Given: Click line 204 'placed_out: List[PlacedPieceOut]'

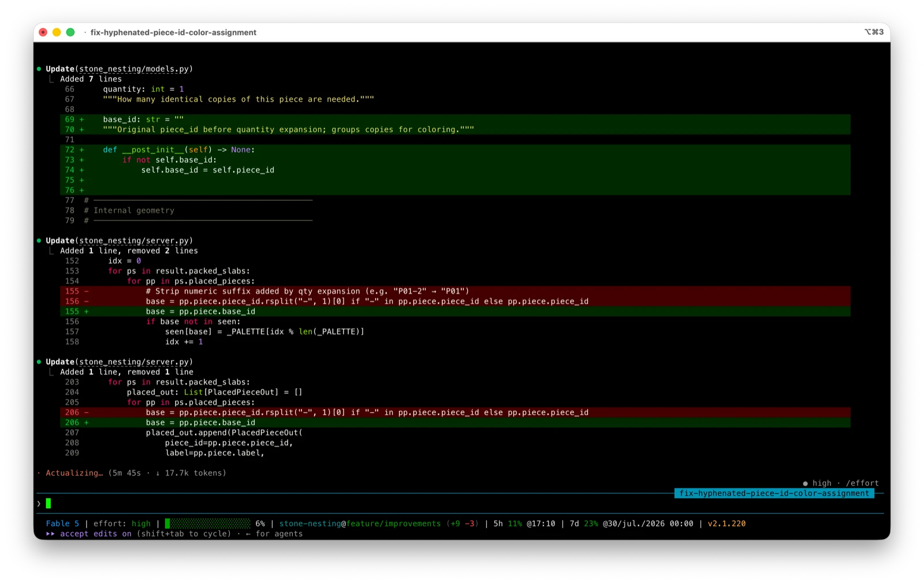Looking at the screenshot, I should point(215,392).
